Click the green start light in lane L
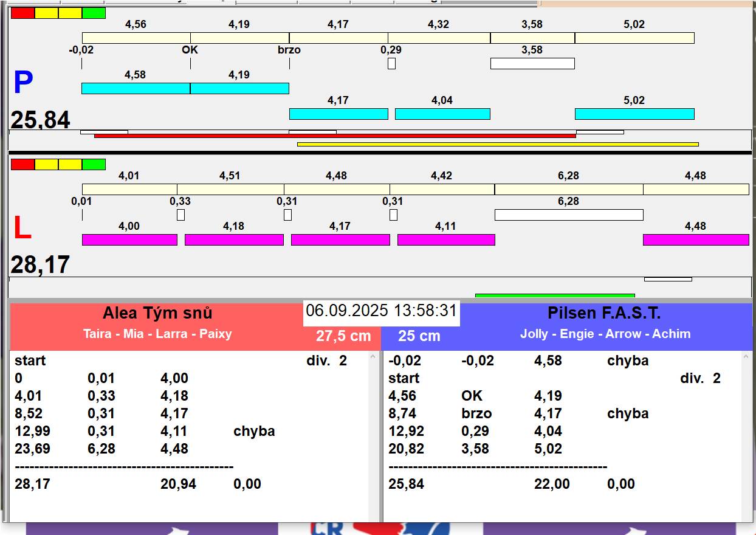Viewport: 756px width, 535px height. click(x=94, y=164)
